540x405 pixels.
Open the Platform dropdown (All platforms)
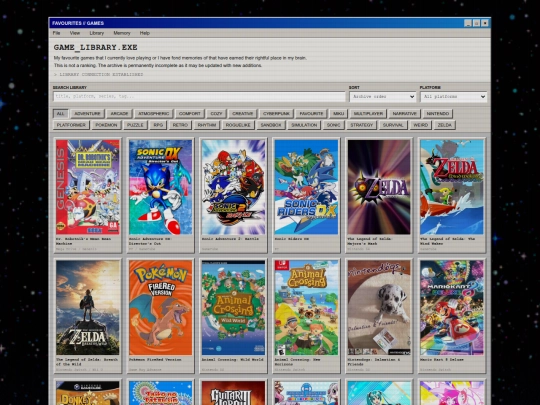coord(454,96)
